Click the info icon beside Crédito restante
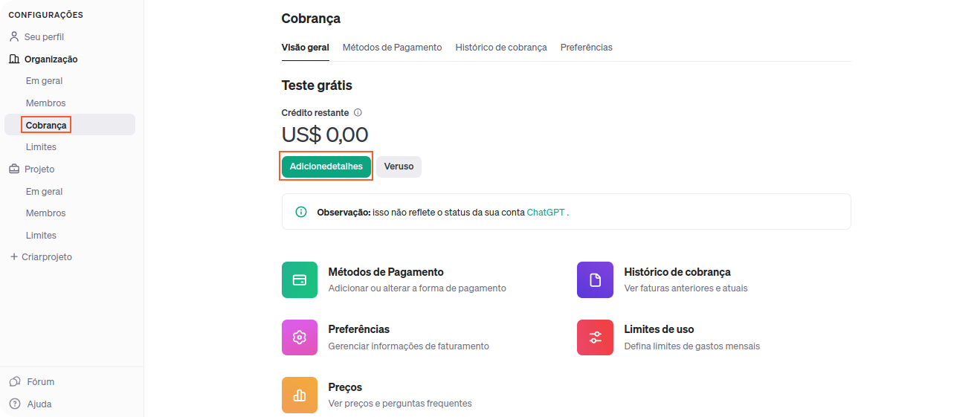980x417 pixels. 358,113
